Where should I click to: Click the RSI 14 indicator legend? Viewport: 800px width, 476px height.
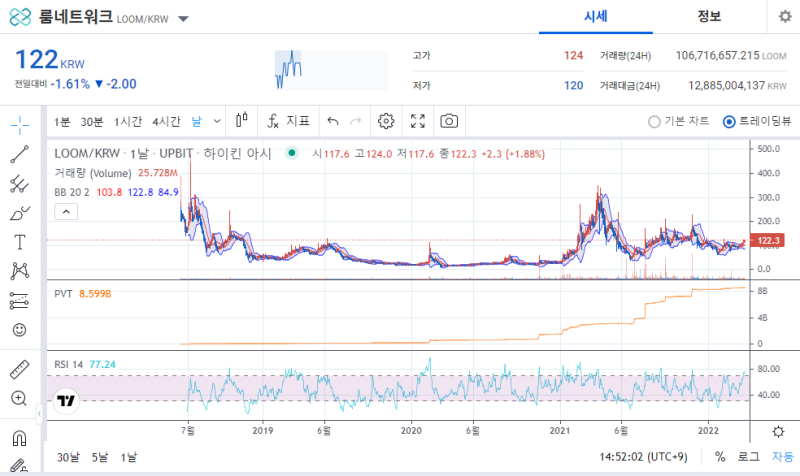tap(68, 364)
